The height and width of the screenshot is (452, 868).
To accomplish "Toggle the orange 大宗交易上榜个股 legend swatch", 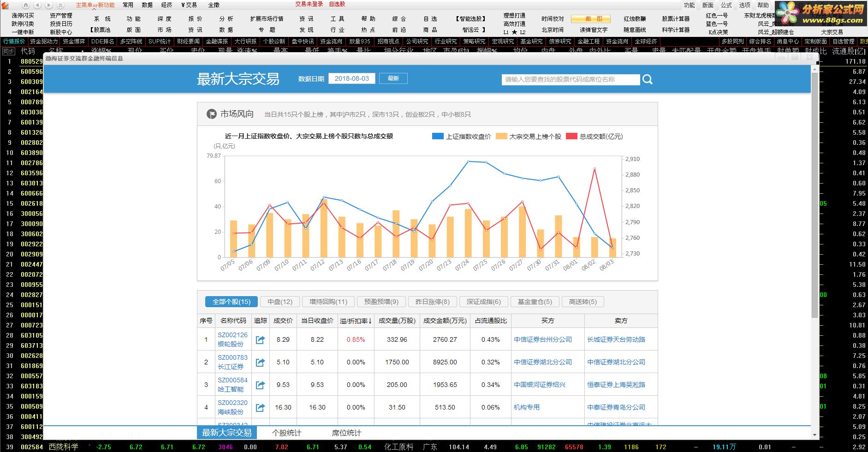I will [x=501, y=136].
